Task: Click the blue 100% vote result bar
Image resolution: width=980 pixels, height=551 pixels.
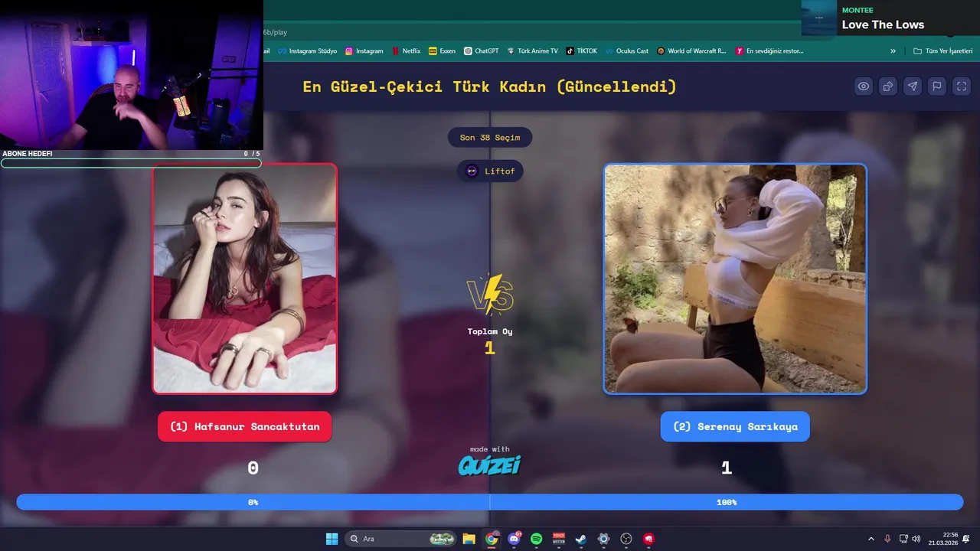Action: coord(727,502)
